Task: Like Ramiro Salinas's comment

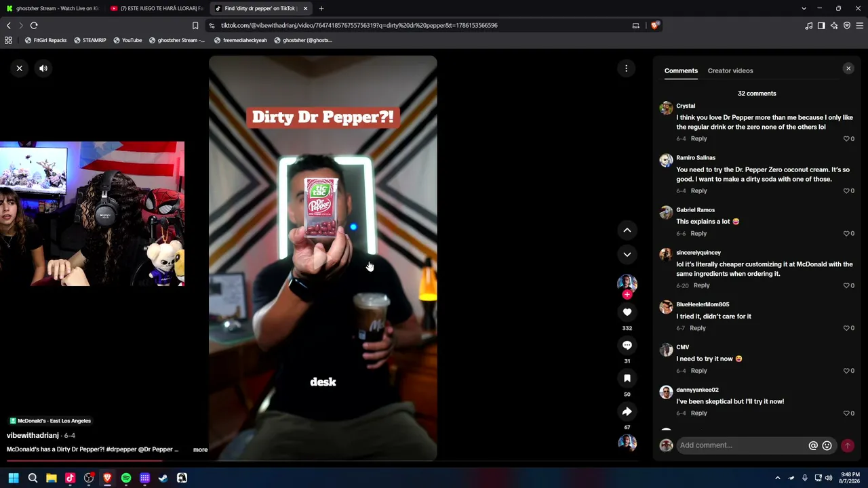Action: click(x=847, y=191)
